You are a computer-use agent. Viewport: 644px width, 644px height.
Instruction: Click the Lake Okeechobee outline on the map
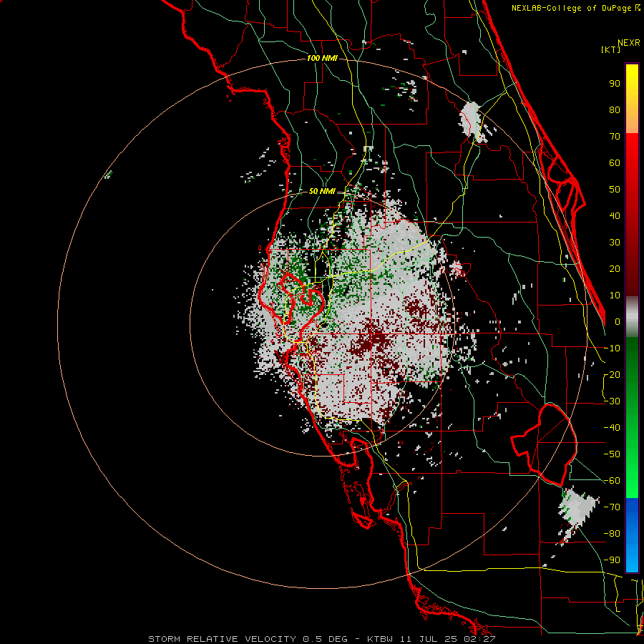[545, 444]
